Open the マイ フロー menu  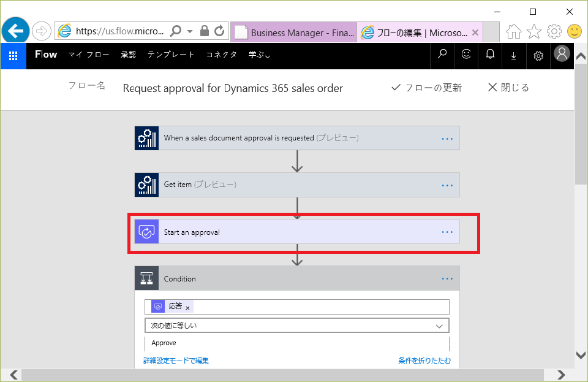(x=89, y=55)
